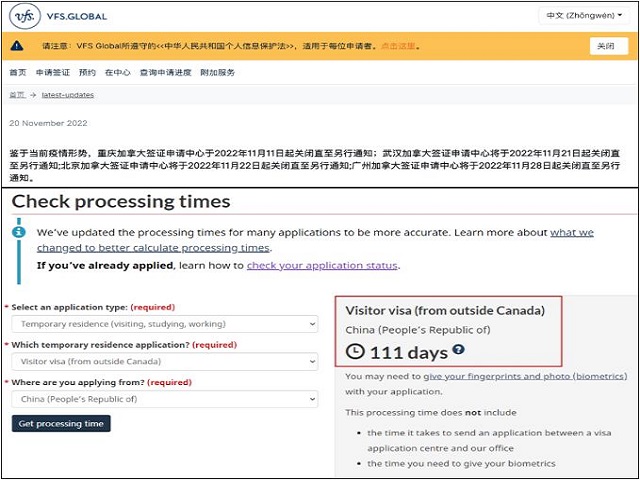
Task: Click the 点击这里 link in the banner
Action: pos(398,46)
